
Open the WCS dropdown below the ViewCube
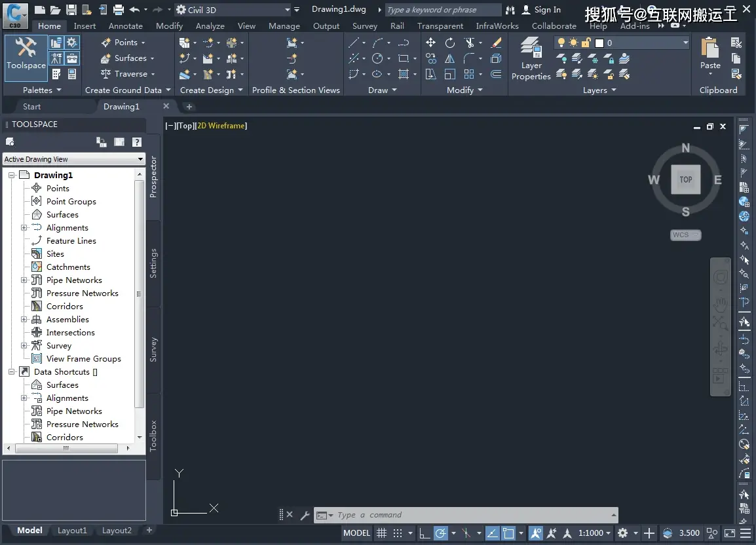[685, 235]
